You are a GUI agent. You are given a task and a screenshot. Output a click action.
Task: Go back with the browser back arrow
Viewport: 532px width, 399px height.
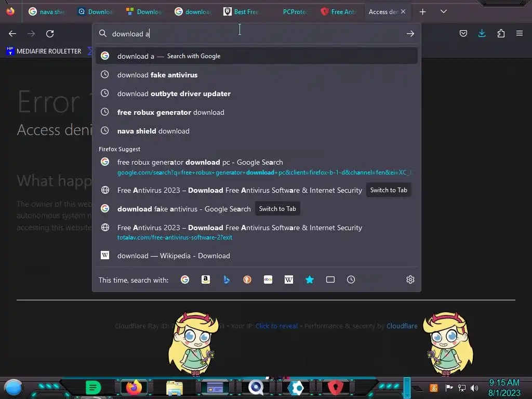[x=12, y=34]
